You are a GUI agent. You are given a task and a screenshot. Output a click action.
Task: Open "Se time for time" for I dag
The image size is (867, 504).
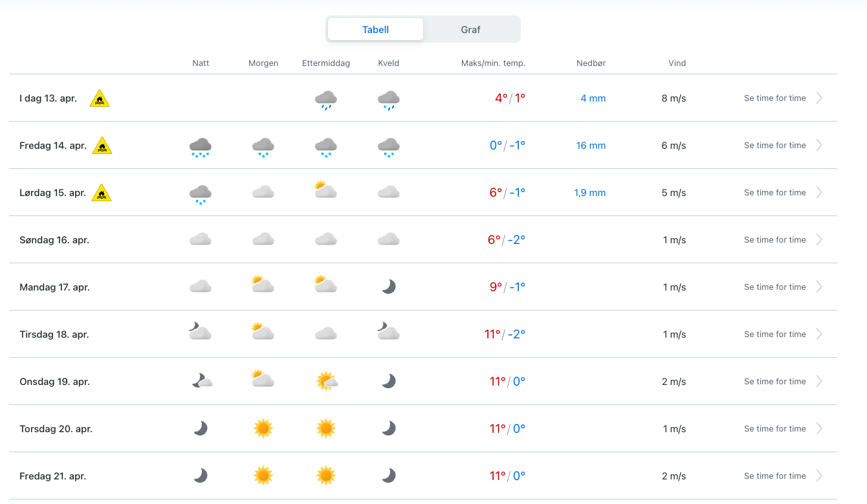[774, 98]
